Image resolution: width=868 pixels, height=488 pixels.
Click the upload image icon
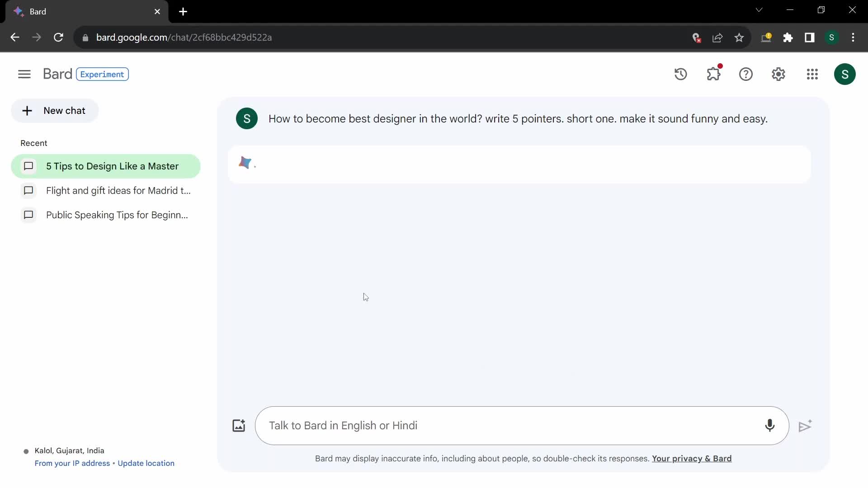click(239, 426)
